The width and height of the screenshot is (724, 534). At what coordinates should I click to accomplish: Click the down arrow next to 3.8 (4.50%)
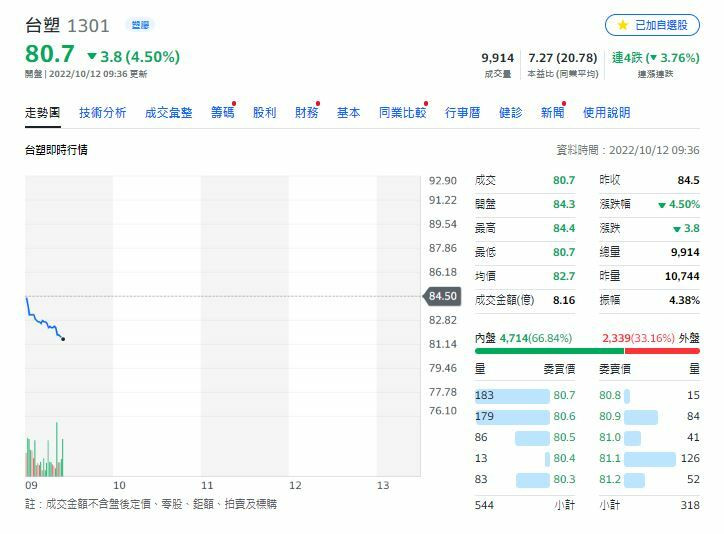pos(92,56)
